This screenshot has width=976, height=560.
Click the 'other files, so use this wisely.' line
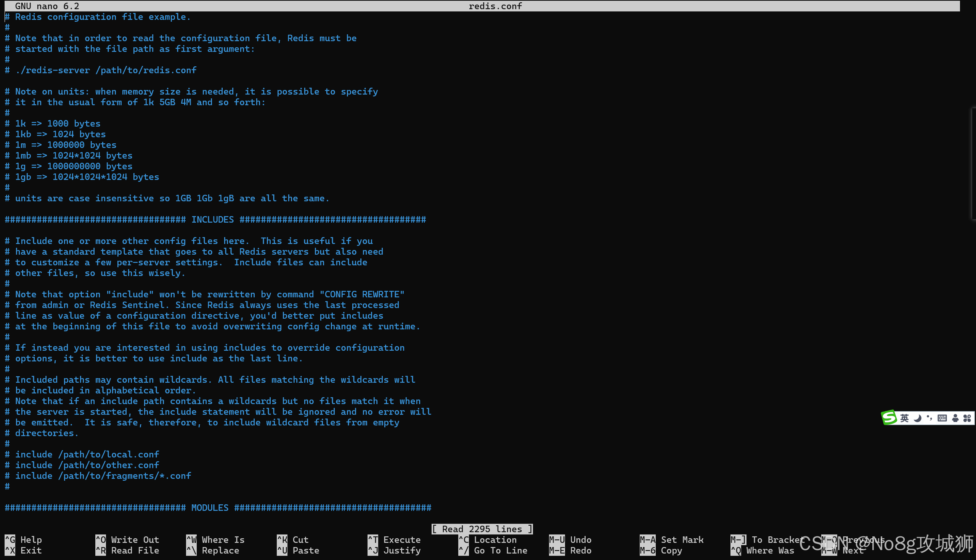[x=95, y=273]
